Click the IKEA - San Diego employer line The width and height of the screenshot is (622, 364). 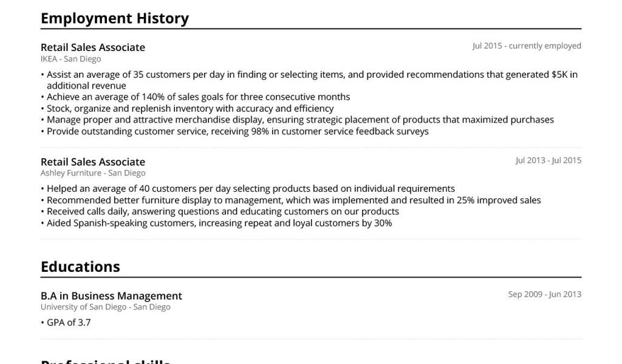tap(70, 59)
